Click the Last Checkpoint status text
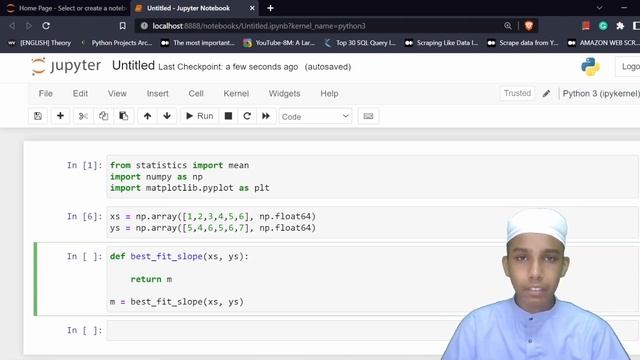Screen dimensions: 640x360 click(228, 67)
